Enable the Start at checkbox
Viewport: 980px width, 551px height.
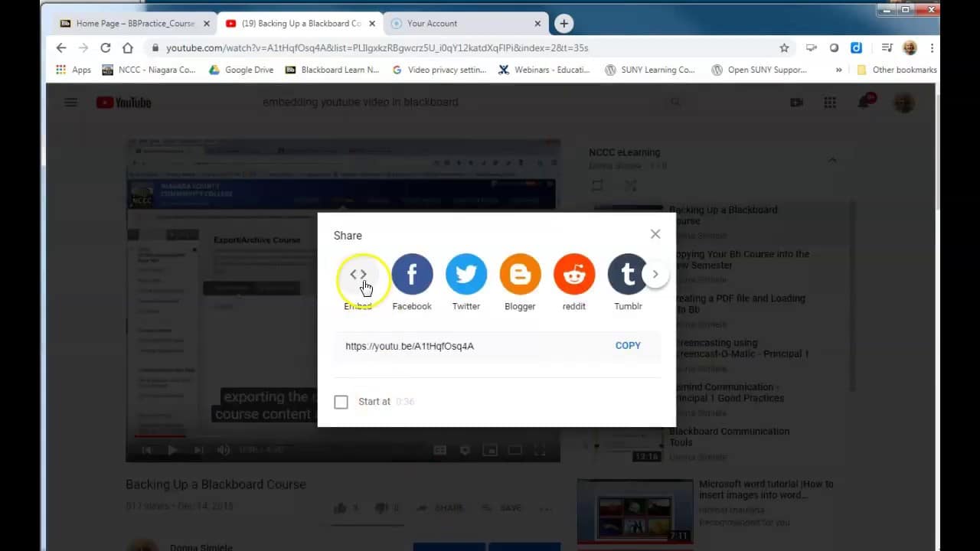click(x=341, y=402)
